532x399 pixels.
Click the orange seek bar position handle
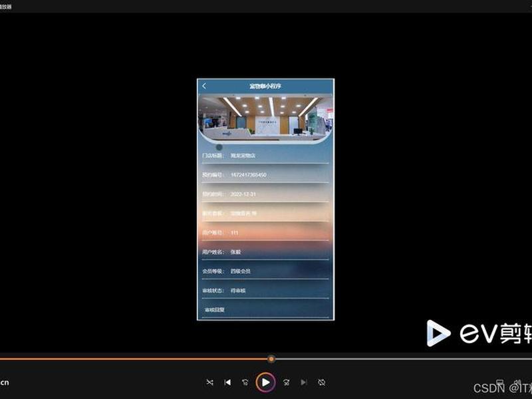tap(271, 359)
